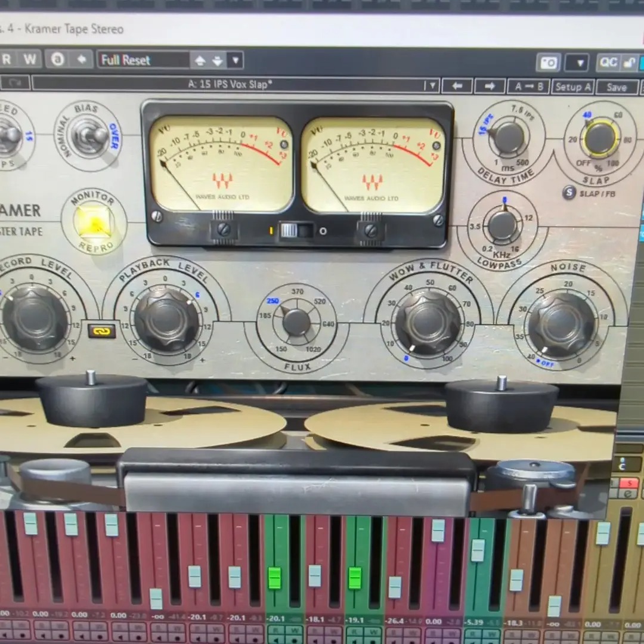Click the Slap percentage knob
This screenshot has height=644, width=644.
pos(600,138)
